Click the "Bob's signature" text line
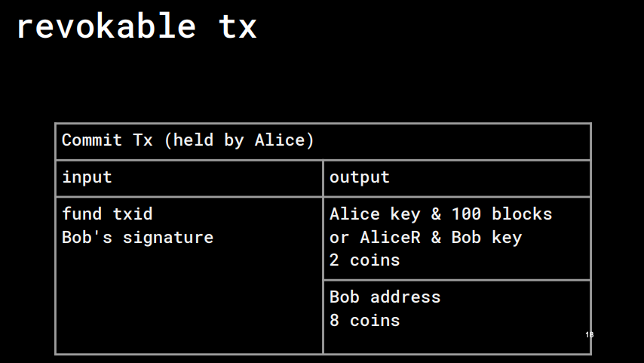The width and height of the screenshot is (644, 363). [x=137, y=237]
